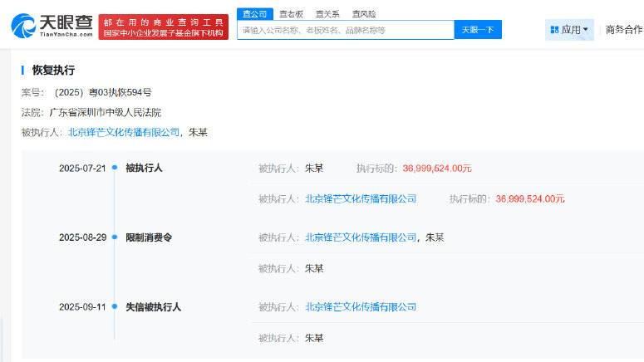Image resolution: width=644 pixels, height=362 pixels.
Task: Click the date 2025-08-29
Action: pos(82,237)
